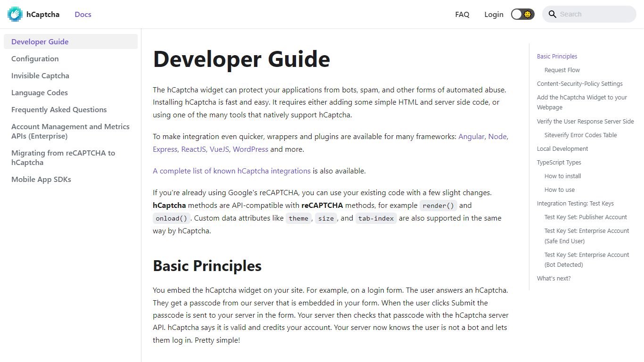Jump to Basic Principles in contents
This screenshot has width=644, height=362.
click(557, 56)
